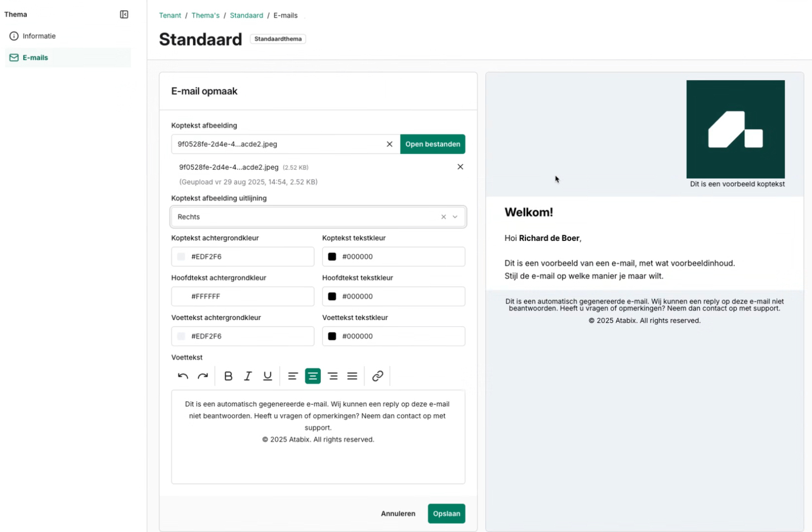This screenshot has width=812, height=532.
Task: Click the undo icon in Voettekst editor
Action: [183, 376]
